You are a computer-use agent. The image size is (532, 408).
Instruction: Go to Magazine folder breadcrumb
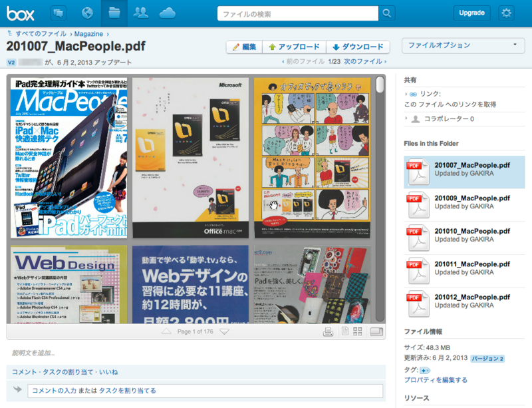click(88, 34)
